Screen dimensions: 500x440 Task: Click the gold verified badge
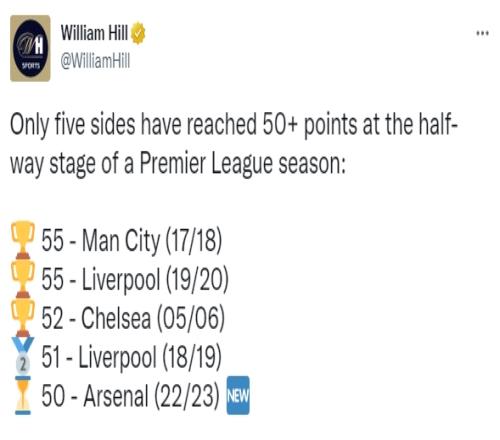[137, 33]
